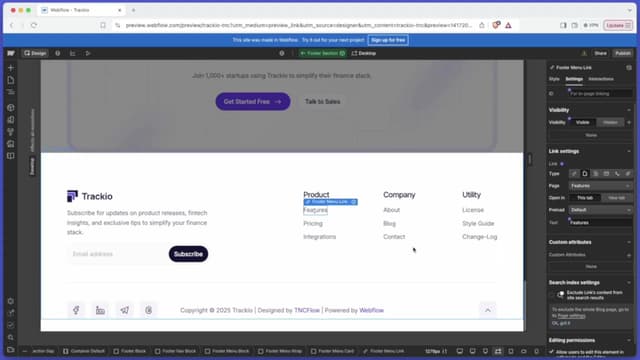The width and height of the screenshot is (640, 360).
Task: Open the Settings gear in left sidebar
Action: click(x=11, y=301)
